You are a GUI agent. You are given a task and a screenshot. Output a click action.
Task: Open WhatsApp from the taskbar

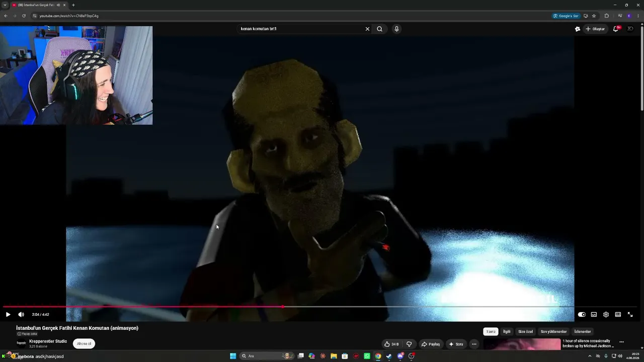pos(367,356)
